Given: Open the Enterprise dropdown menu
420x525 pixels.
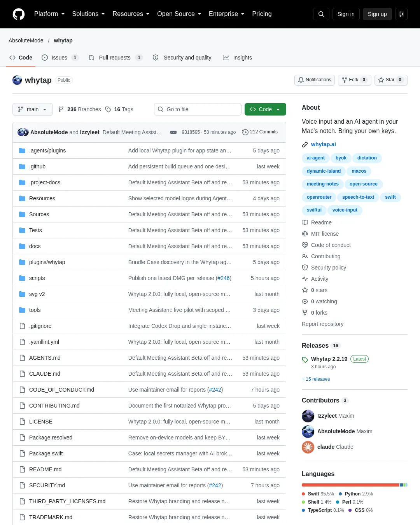Looking at the screenshot, I should (227, 14).
